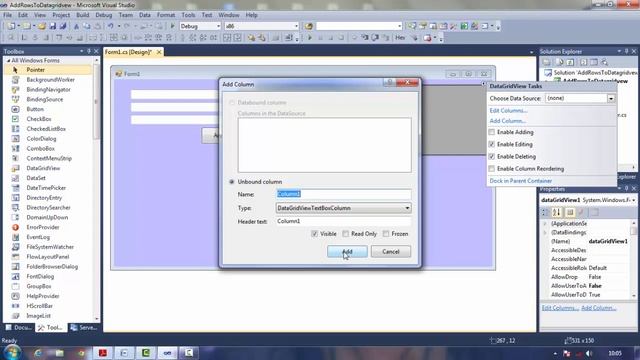Click the Undo toolbar icon
640x360 pixels.
[x=111, y=26]
